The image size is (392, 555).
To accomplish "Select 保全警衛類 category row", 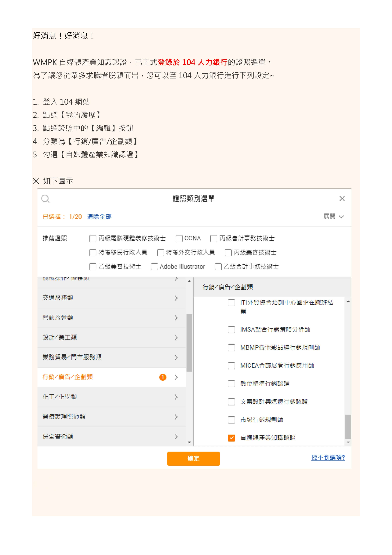I will pyautogui.click(x=112, y=437).
